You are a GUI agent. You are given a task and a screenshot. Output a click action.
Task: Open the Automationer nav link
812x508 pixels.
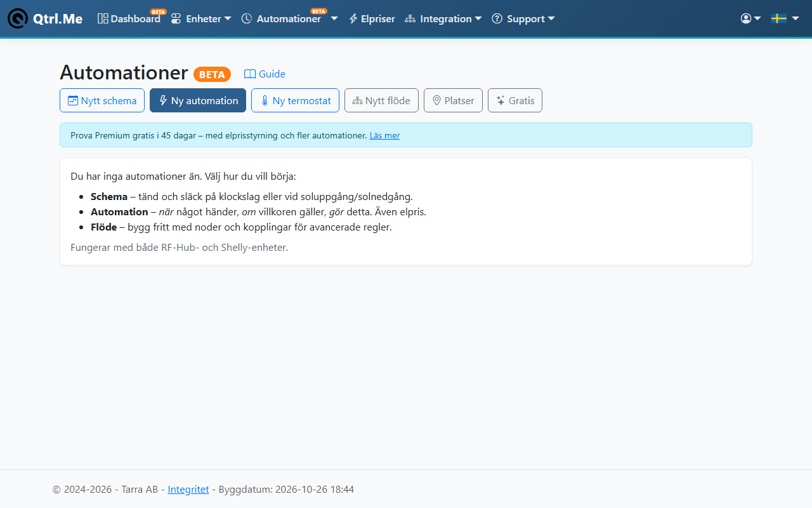[282, 19]
